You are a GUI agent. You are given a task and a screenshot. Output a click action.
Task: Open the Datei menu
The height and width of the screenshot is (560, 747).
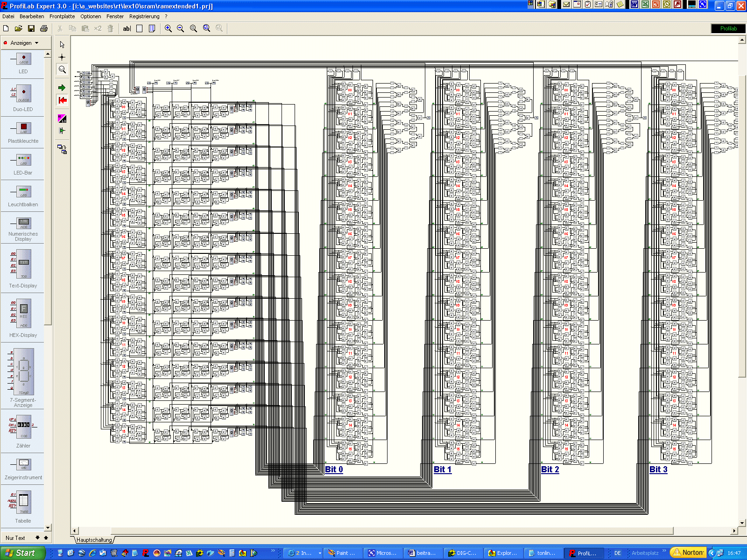click(8, 16)
